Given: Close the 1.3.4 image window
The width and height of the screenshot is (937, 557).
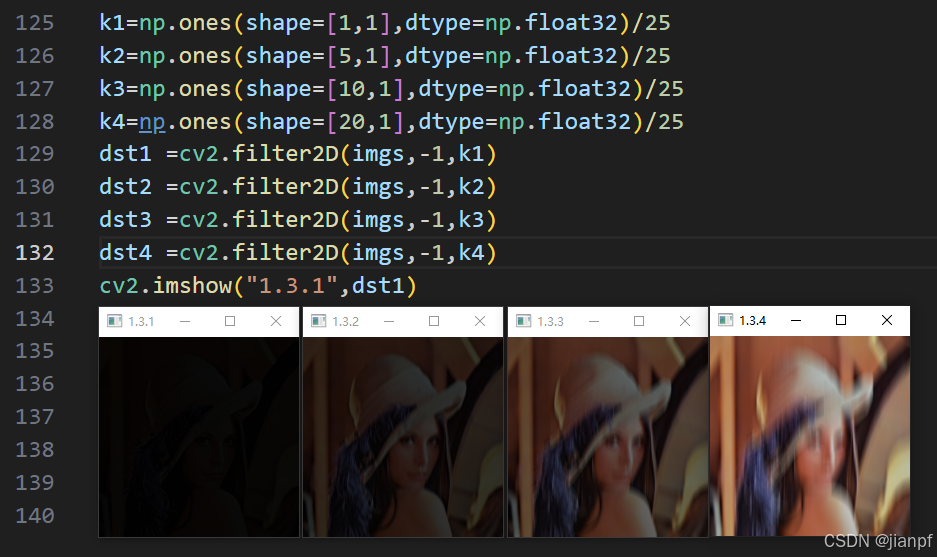Looking at the screenshot, I should [887, 320].
